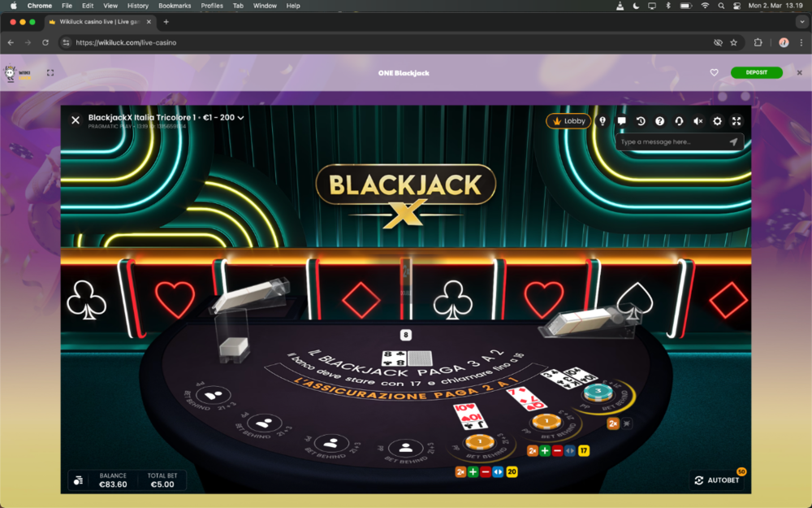Click the green hit plus for hand 20
Image resolution: width=812 pixels, height=508 pixels.
pos(473,471)
